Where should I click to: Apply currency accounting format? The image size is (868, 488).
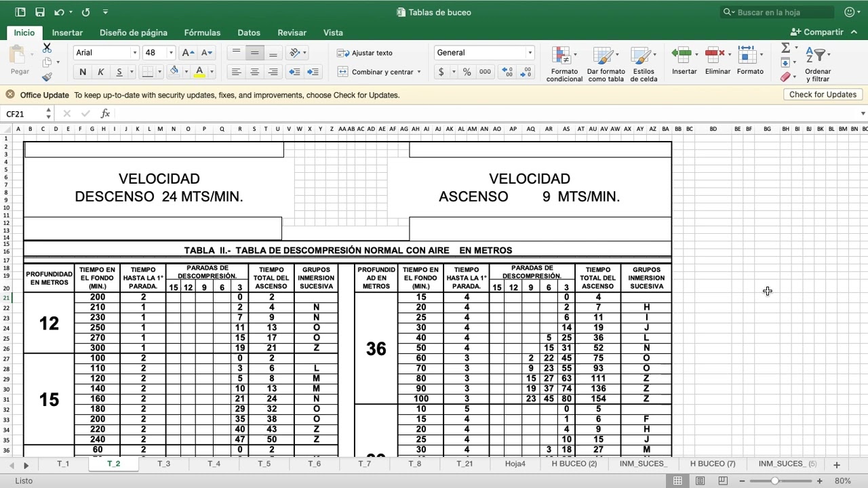441,72
